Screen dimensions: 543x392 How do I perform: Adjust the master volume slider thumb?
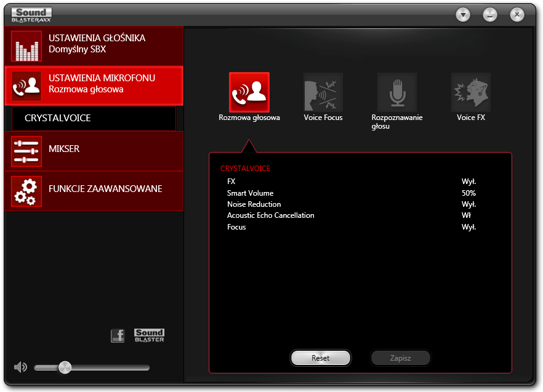(65, 367)
